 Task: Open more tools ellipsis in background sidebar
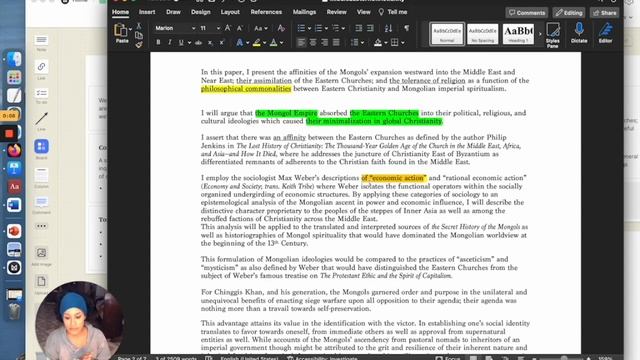click(41, 226)
